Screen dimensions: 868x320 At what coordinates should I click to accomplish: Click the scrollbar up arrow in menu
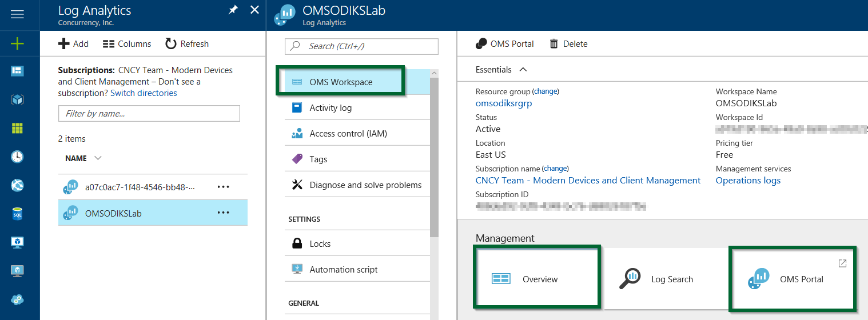click(x=435, y=73)
